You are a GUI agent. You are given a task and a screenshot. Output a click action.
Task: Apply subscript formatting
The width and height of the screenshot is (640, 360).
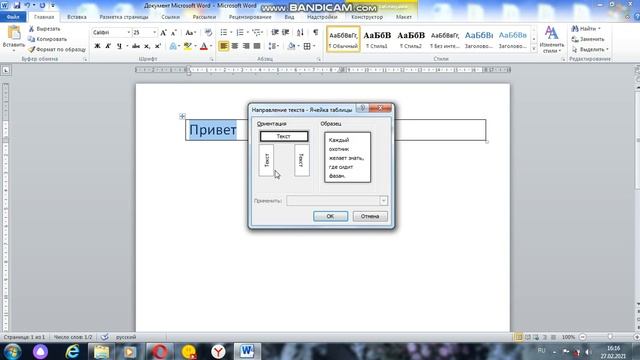click(x=147, y=46)
